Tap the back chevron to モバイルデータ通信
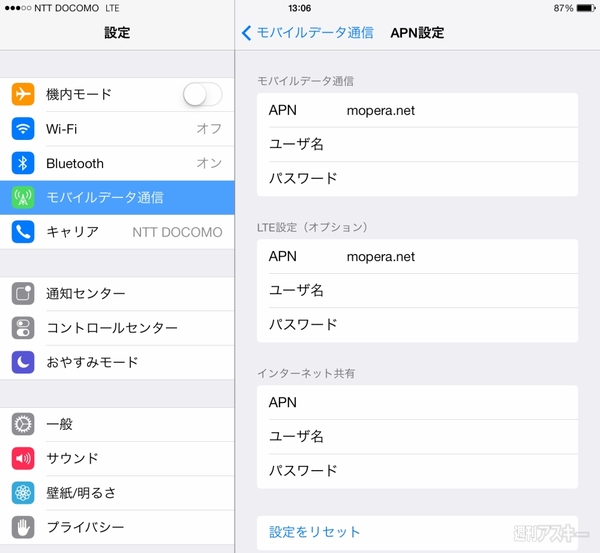This screenshot has height=553, width=600. pyautogui.click(x=246, y=33)
